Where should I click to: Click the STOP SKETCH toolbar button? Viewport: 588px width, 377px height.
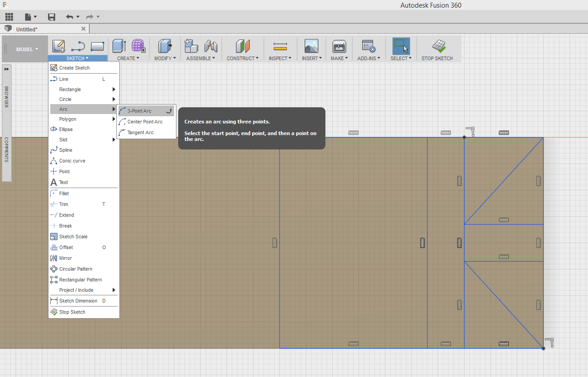pos(437,50)
